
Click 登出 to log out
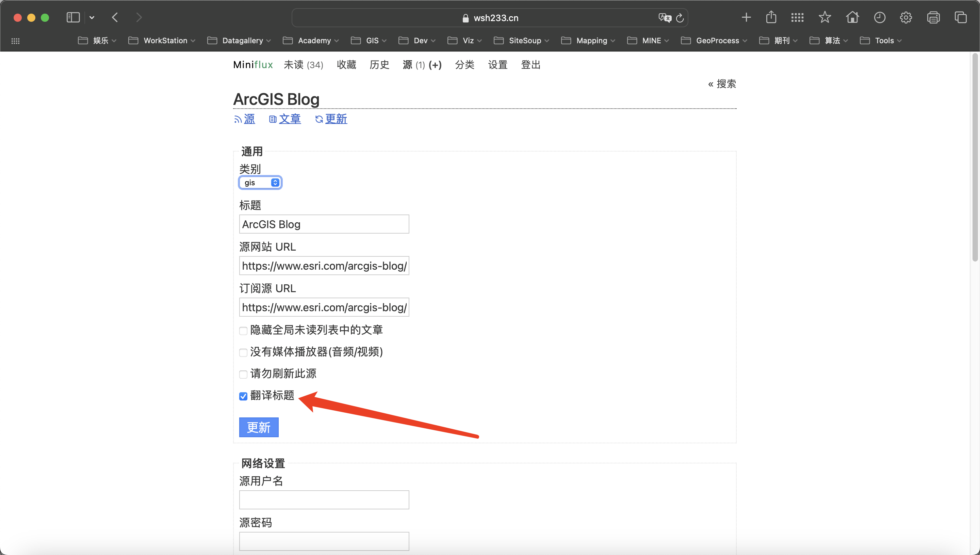click(530, 65)
